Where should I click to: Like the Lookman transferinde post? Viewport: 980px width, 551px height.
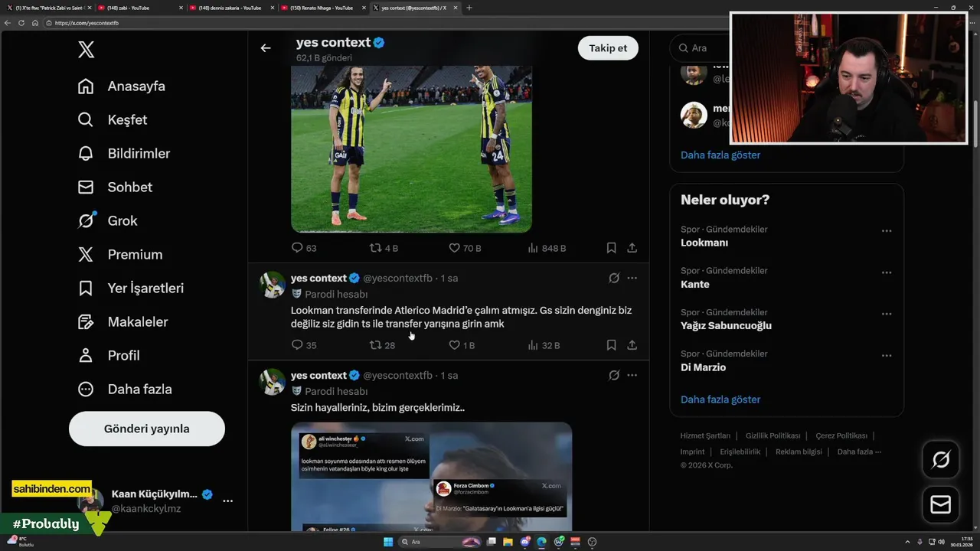[x=462, y=345]
